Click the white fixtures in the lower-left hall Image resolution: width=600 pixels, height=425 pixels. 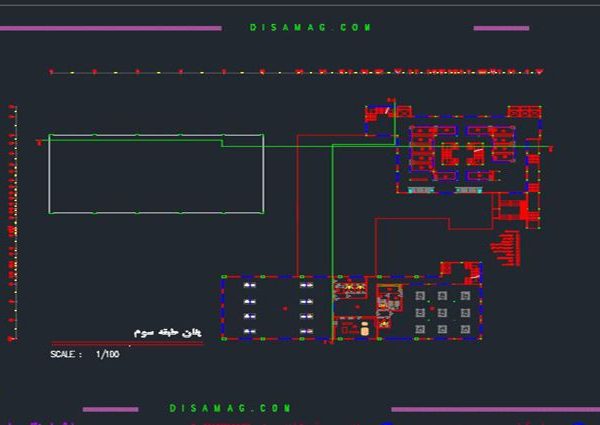tap(248, 308)
